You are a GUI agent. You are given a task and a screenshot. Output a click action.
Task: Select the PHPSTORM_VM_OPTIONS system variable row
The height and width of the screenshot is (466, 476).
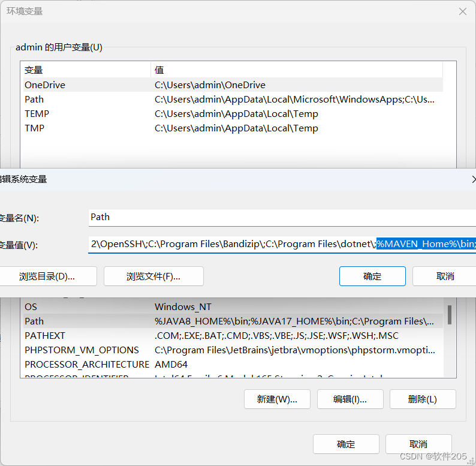tap(233, 350)
